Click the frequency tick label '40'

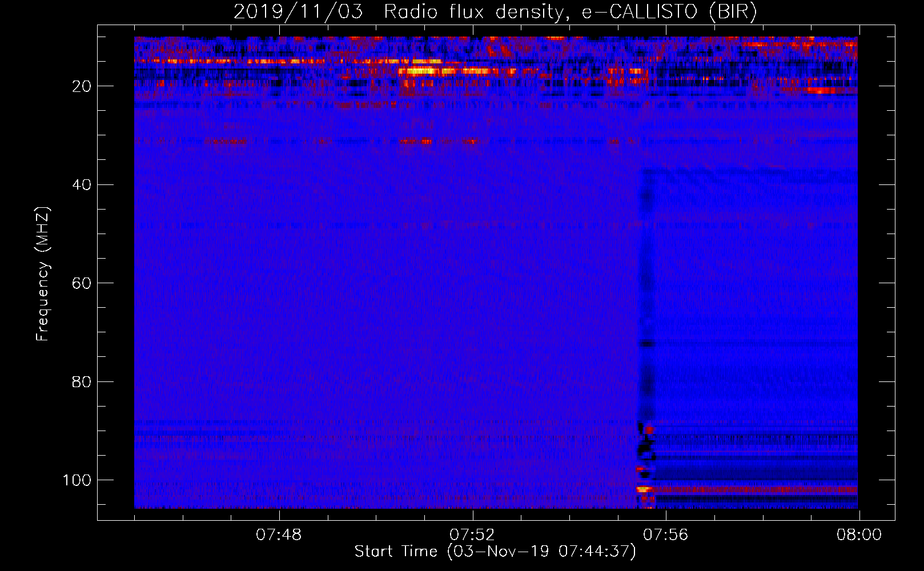[82, 184]
